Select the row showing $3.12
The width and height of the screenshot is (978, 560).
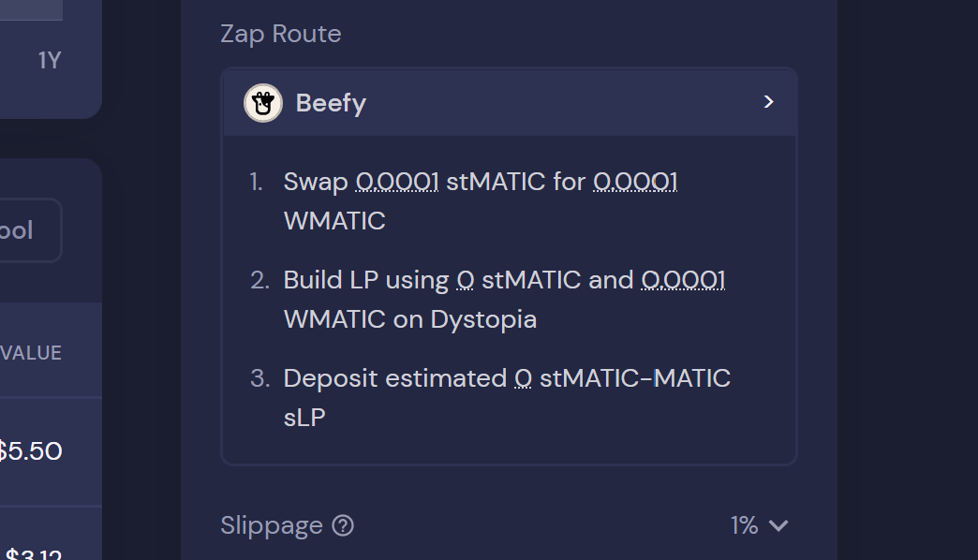pos(34,553)
